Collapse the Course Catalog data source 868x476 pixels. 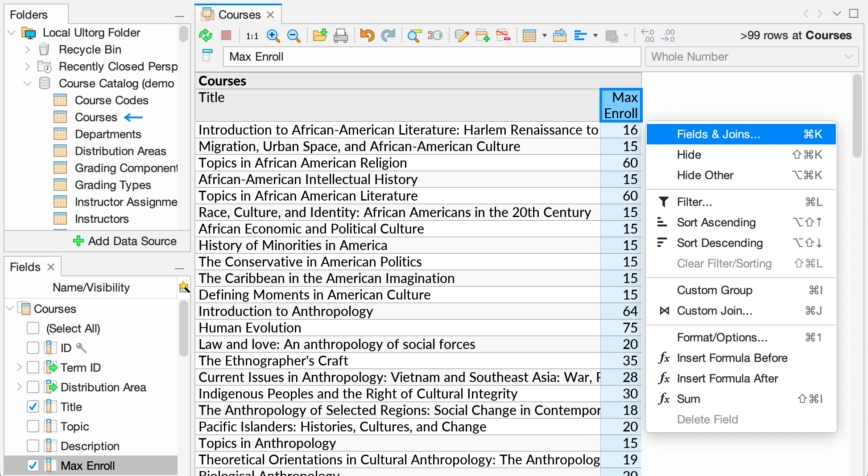(x=28, y=83)
